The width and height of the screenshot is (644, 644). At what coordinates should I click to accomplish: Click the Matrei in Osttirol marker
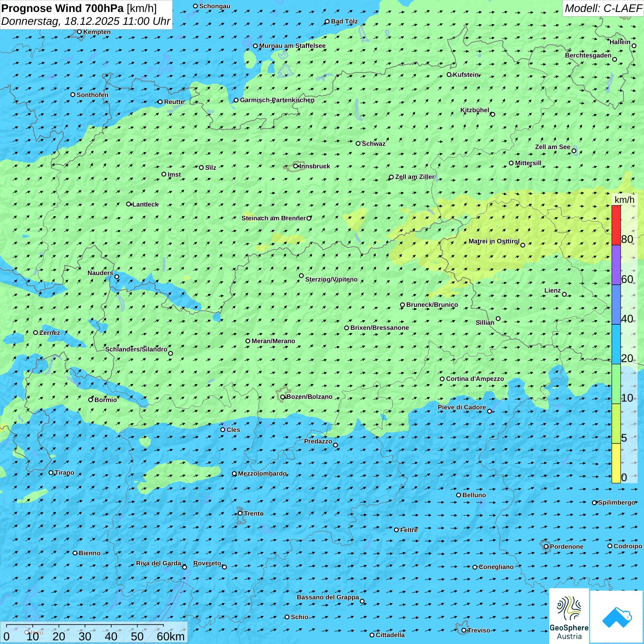[523, 245]
